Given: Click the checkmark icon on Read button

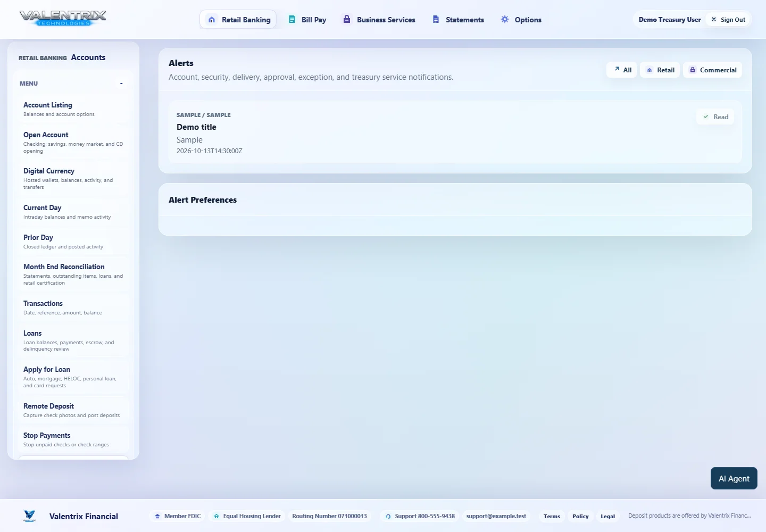Looking at the screenshot, I should pyautogui.click(x=706, y=117).
